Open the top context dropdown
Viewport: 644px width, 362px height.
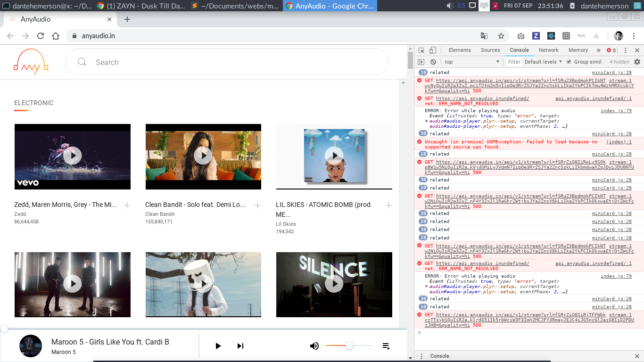click(x=472, y=62)
